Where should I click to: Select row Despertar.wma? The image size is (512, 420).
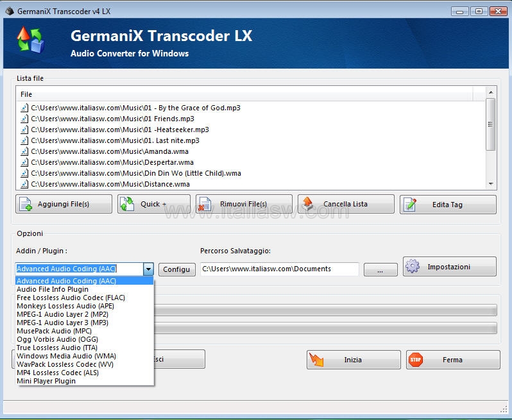click(250, 162)
